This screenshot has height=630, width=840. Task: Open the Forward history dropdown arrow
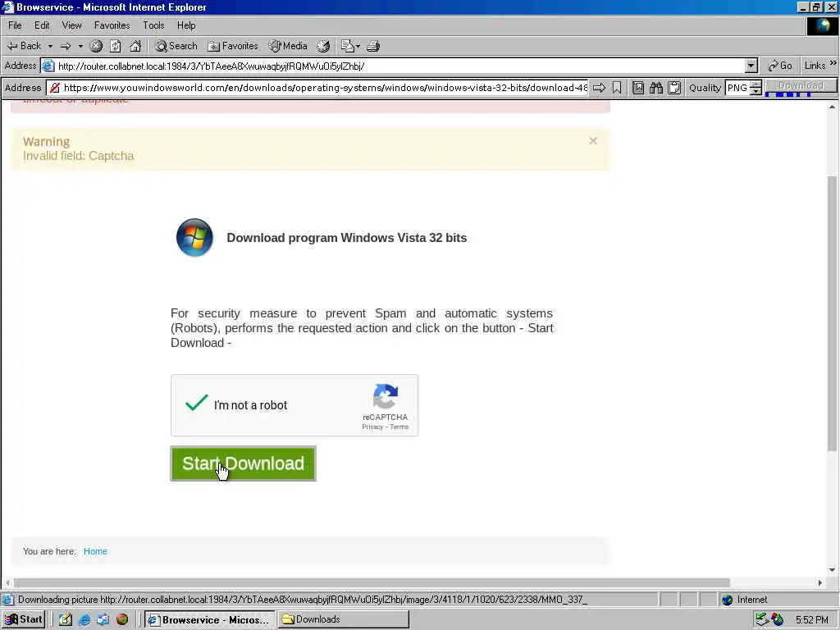[x=80, y=46]
